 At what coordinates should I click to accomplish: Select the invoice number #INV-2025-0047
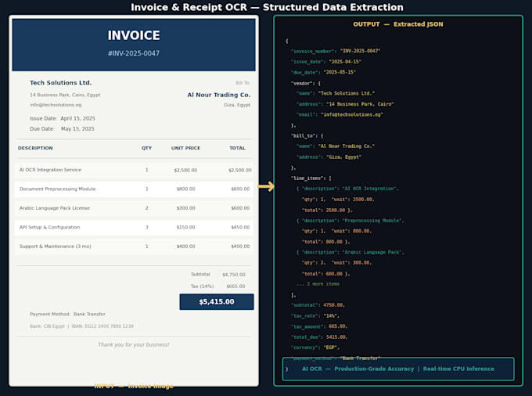[x=134, y=53]
